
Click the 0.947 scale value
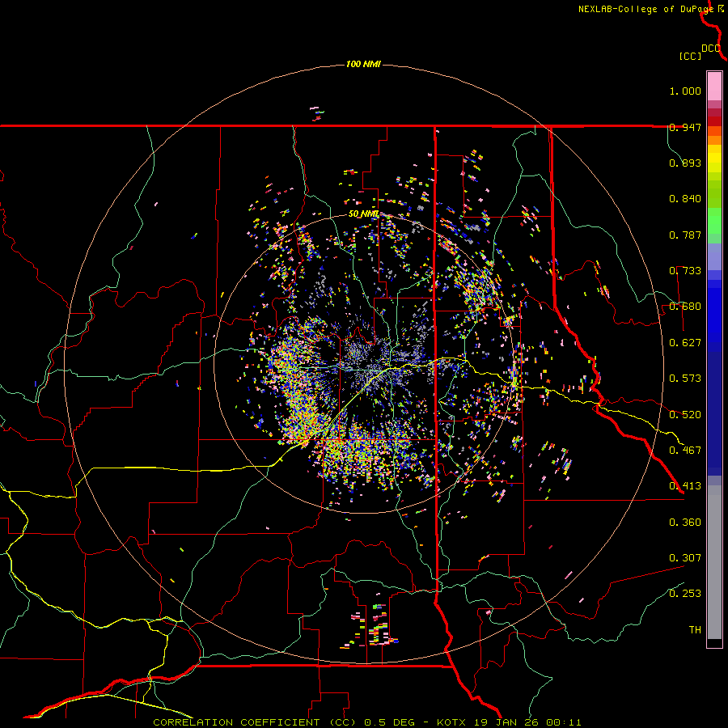pos(685,127)
